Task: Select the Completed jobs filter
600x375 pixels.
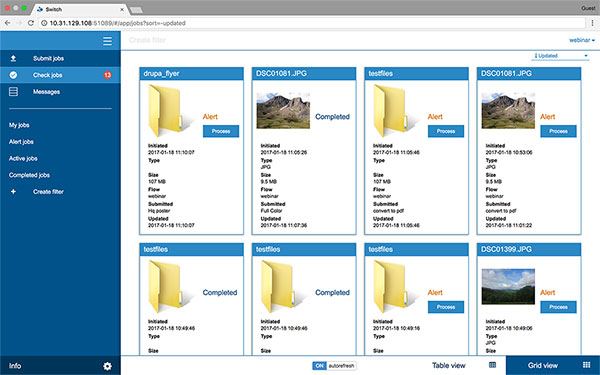Action: click(x=29, y=175)
